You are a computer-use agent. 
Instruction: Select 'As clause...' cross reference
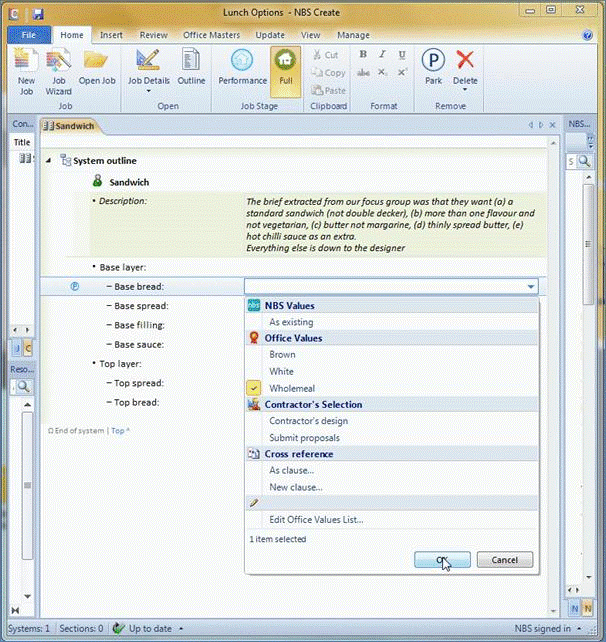(292, 470)
